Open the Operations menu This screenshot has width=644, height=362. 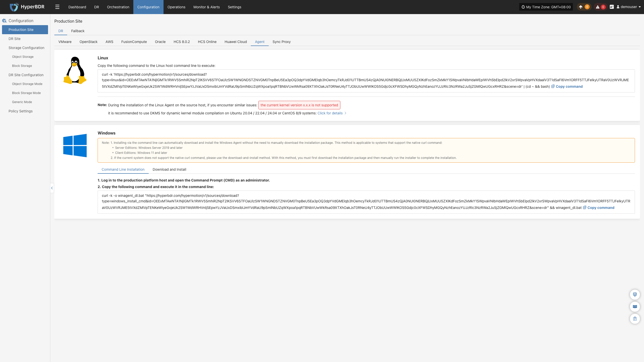pyautogui.click(x=176, y=7)
